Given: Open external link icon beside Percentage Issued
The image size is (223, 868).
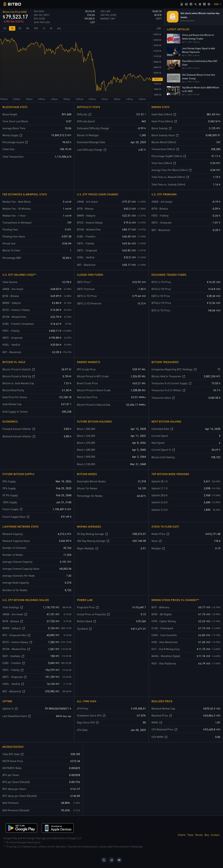Looking at the screenshot, I should (27, 142).
